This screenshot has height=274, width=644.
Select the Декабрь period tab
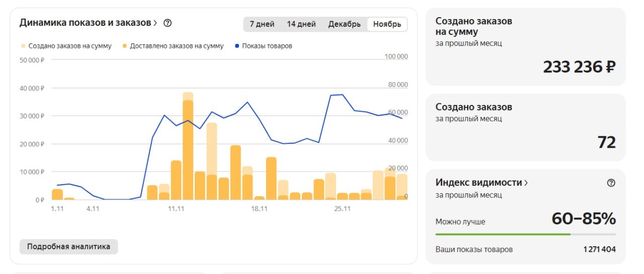coord(345,24)
